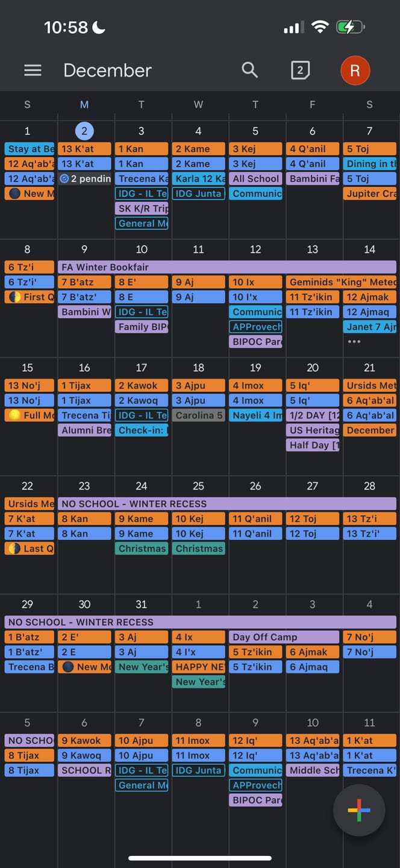Screen dimensions: 400x868
Task: Open the Day Off Camp event
Action: 284,637
